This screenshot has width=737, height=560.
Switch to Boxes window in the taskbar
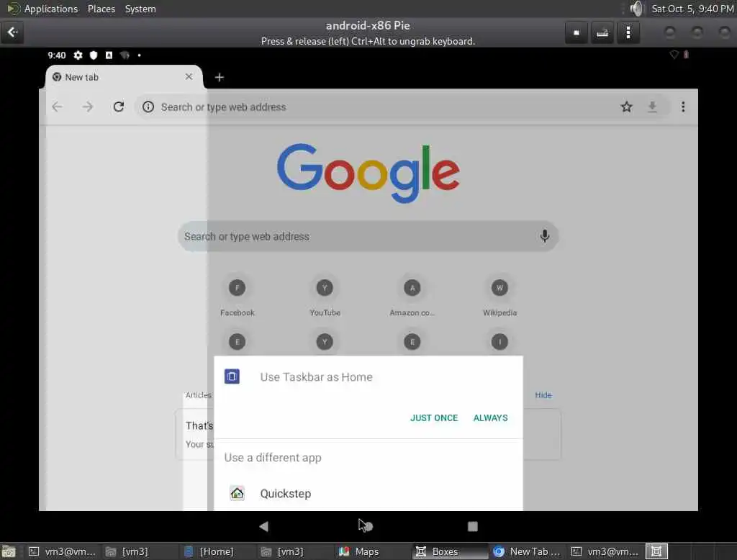(451, 551)
